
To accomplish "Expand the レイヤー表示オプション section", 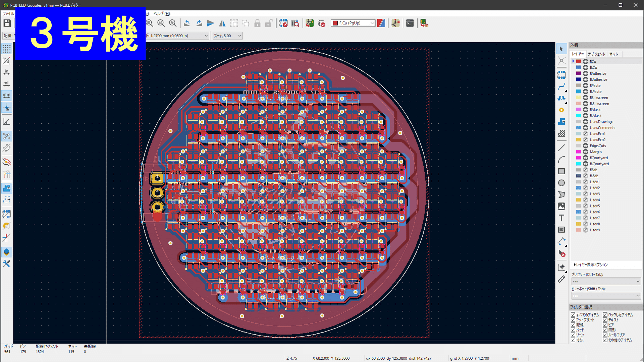I will [x=590, y=265].
